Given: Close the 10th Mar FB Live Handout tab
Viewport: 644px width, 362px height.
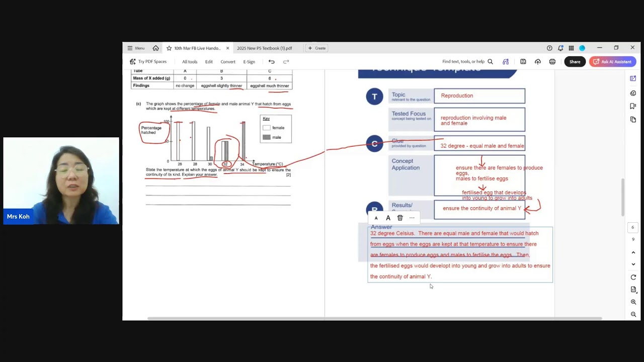Looking at the screenshot, I should pos(227,48).
